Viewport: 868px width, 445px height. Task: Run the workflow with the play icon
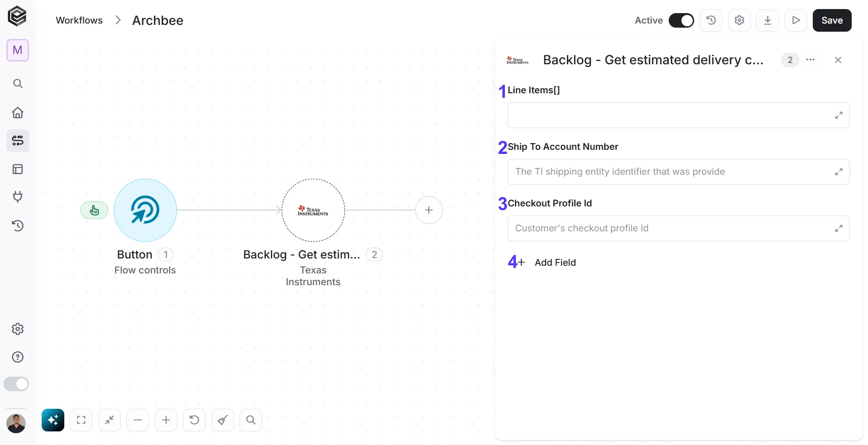(x=796, y=20)
